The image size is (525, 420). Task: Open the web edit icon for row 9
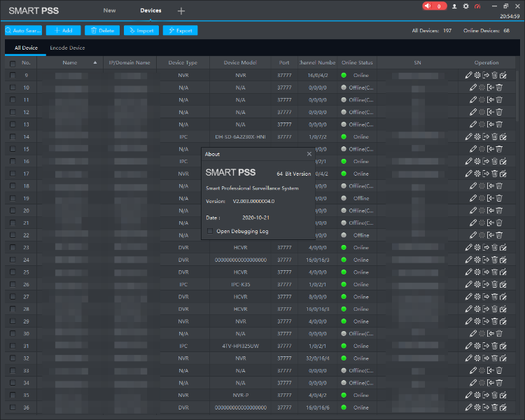(503, 76)
